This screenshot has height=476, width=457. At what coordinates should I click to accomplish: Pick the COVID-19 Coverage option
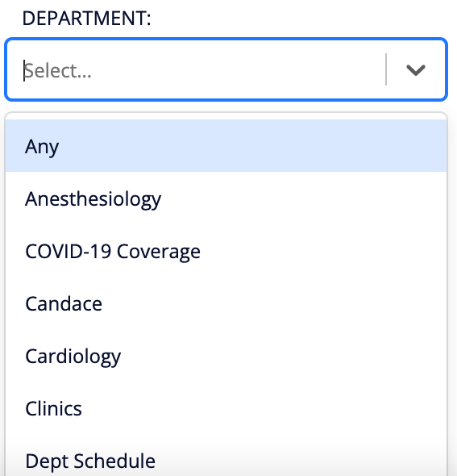[226, 252]
